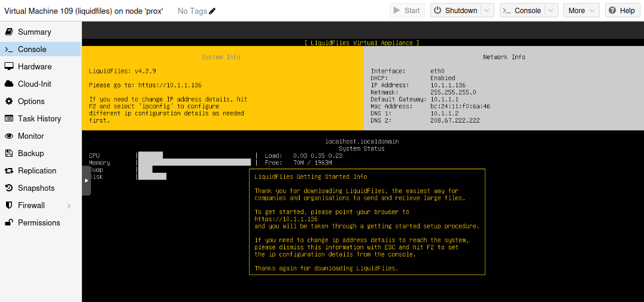
Task: Click the Monitor eye icon
Action: coord(8,136)
